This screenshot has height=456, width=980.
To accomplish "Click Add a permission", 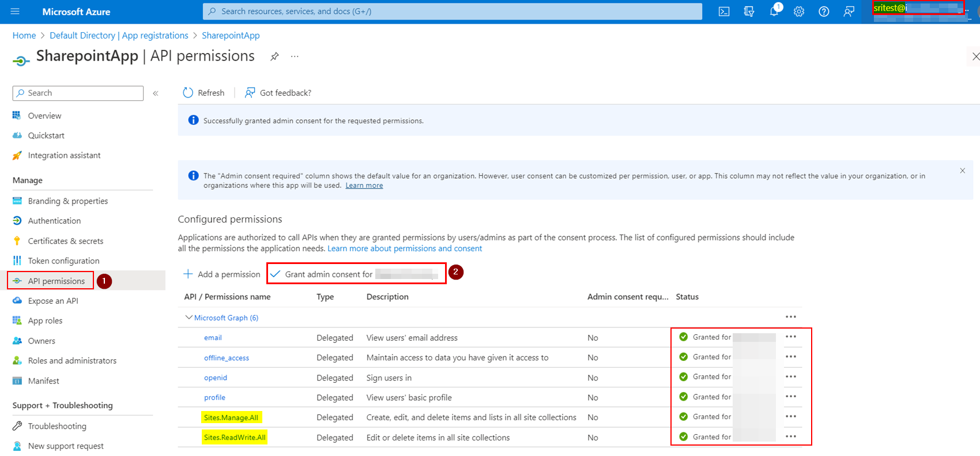I will coord(222,274).
